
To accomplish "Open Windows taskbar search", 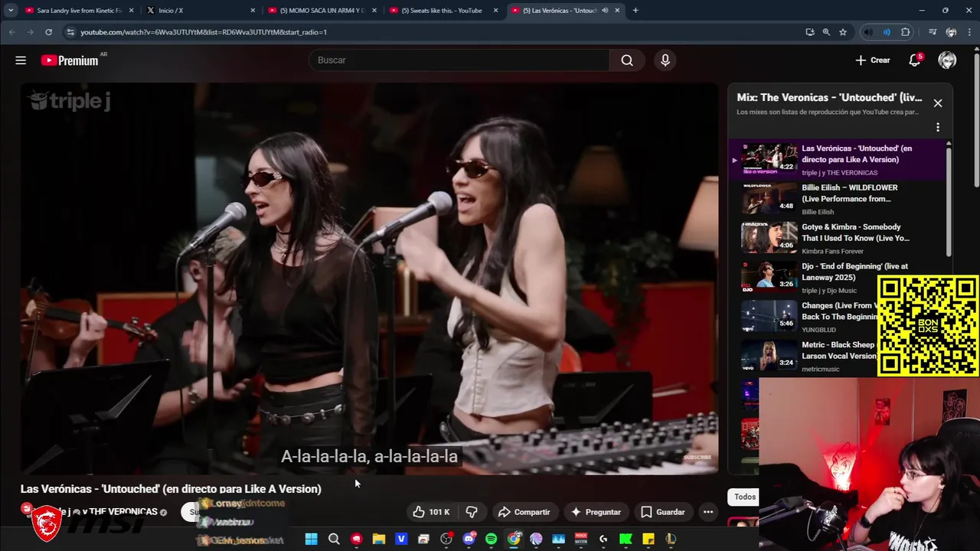I will pyautogui.click(x=334, y=540).
